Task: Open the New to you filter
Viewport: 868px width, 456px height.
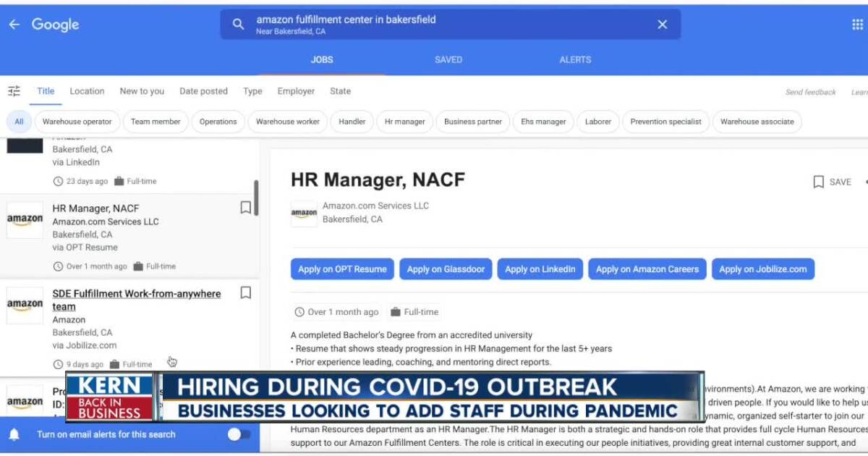Action: click(142, 91)
